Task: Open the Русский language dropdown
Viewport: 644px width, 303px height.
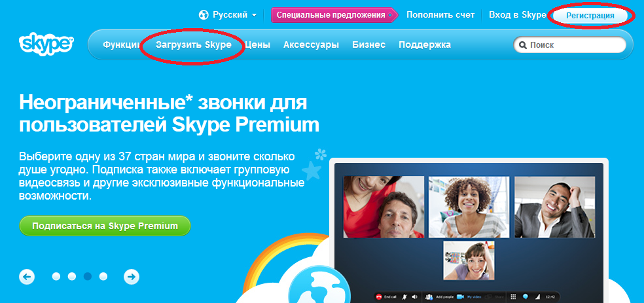Action: [234, 15]
